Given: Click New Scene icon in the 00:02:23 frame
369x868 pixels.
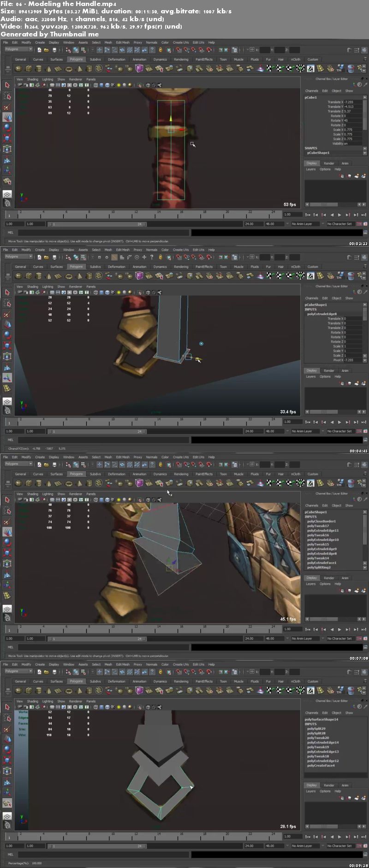Looking at the screenshot, I should tap(39, 50).
